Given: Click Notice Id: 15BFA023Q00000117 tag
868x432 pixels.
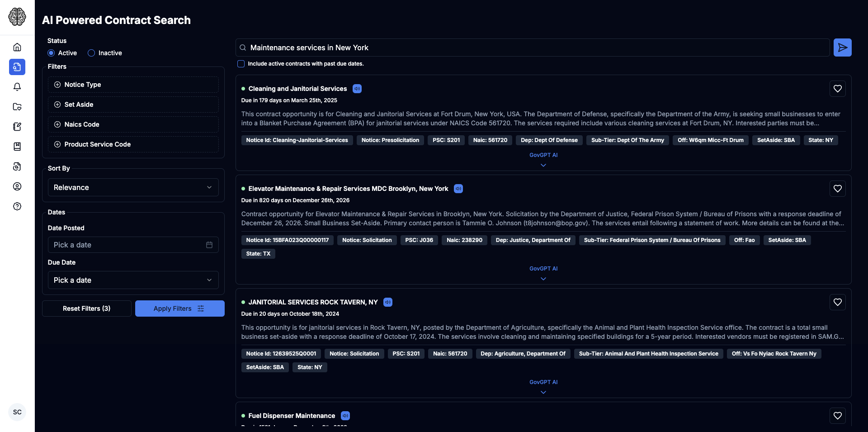Looking at the screenshot, I should 288,240.
